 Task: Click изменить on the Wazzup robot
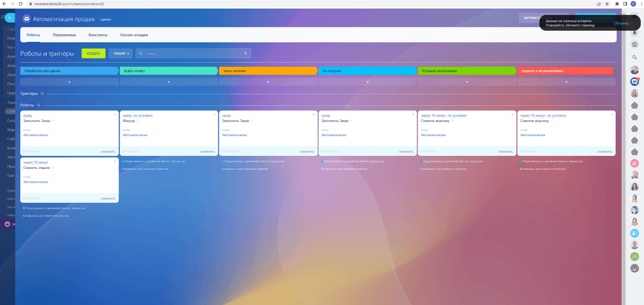click(207, 152)
